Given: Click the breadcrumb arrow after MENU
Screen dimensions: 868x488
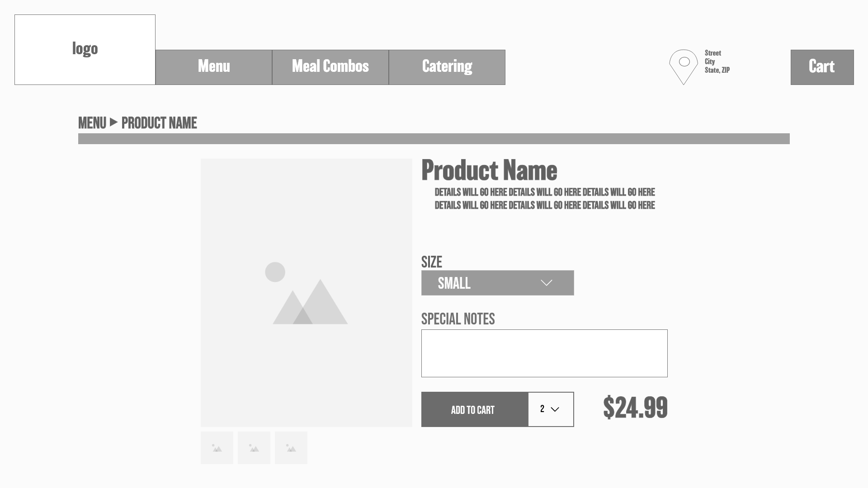Looking at the screenshot, I should click(x=114, y=122).
